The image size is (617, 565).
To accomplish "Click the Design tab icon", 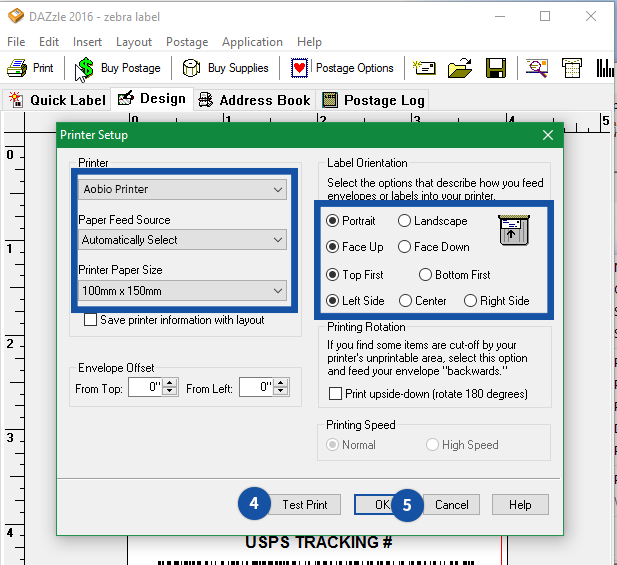I will point(126,98).
